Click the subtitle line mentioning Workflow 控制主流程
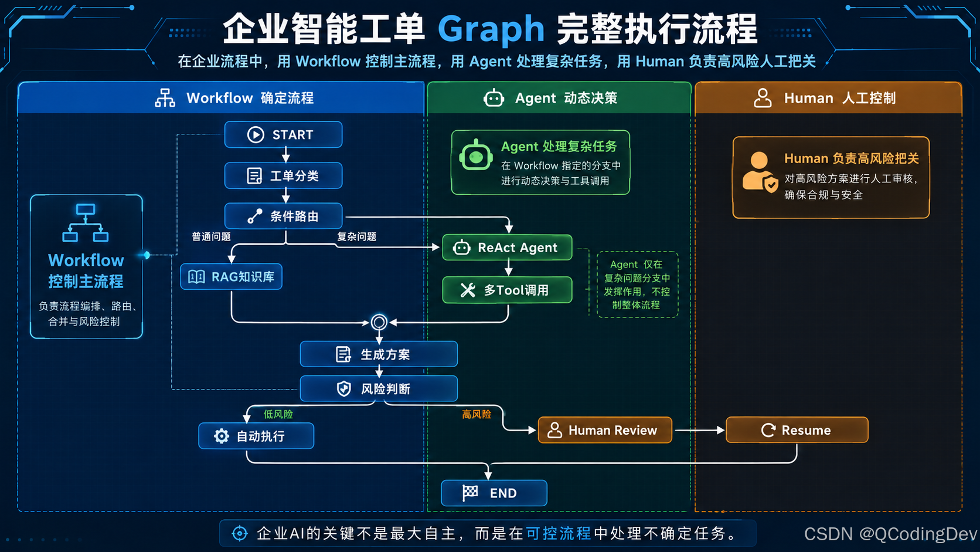 tap(497, 62)
